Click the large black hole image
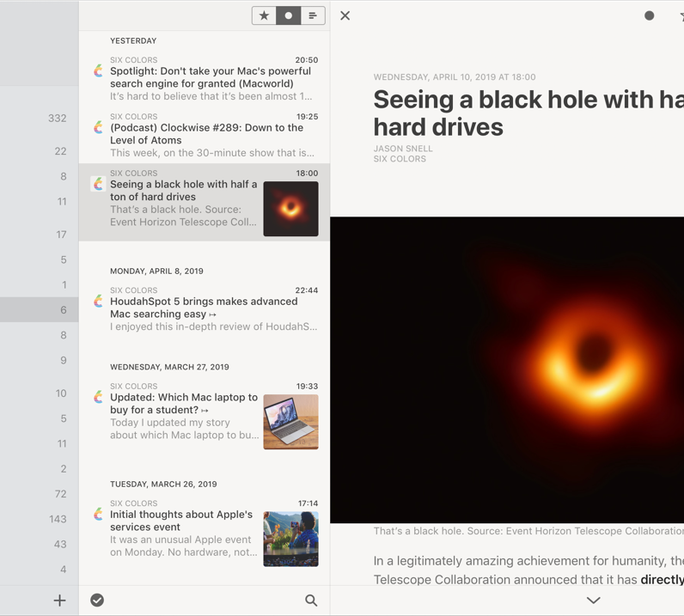The width and height of the screenshot is (684, 616). pos(507,370)
